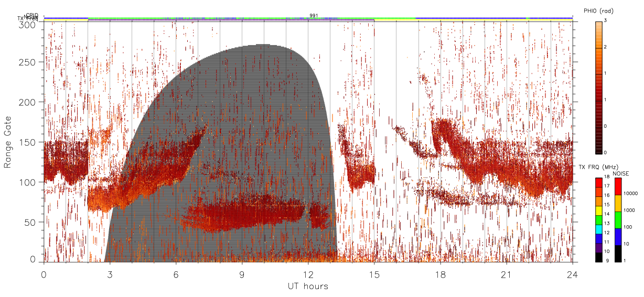Image resolution: width=644 pixels, height=297 pixels.
Task: Click the Range Gate axis title
Action: point(8,142)
